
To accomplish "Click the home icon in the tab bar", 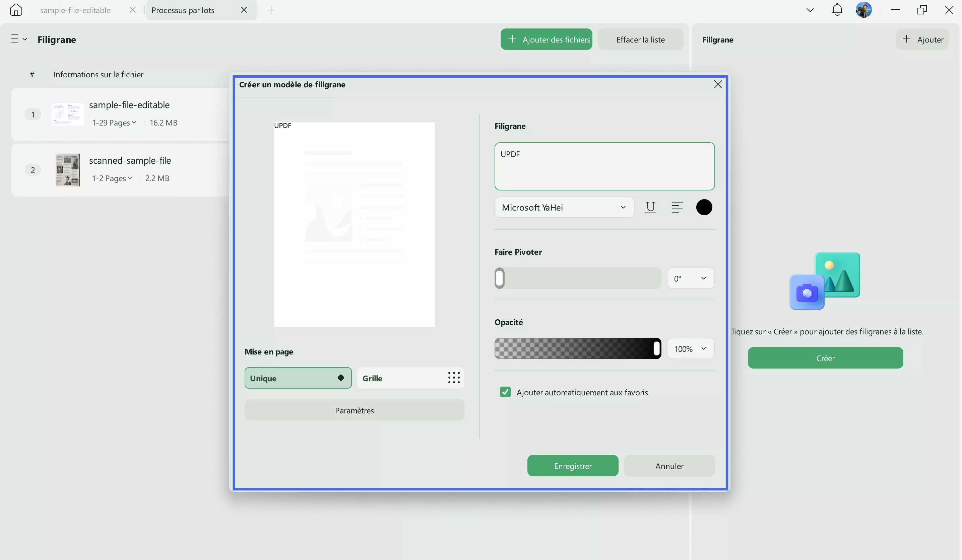I will tap(16, 10).
